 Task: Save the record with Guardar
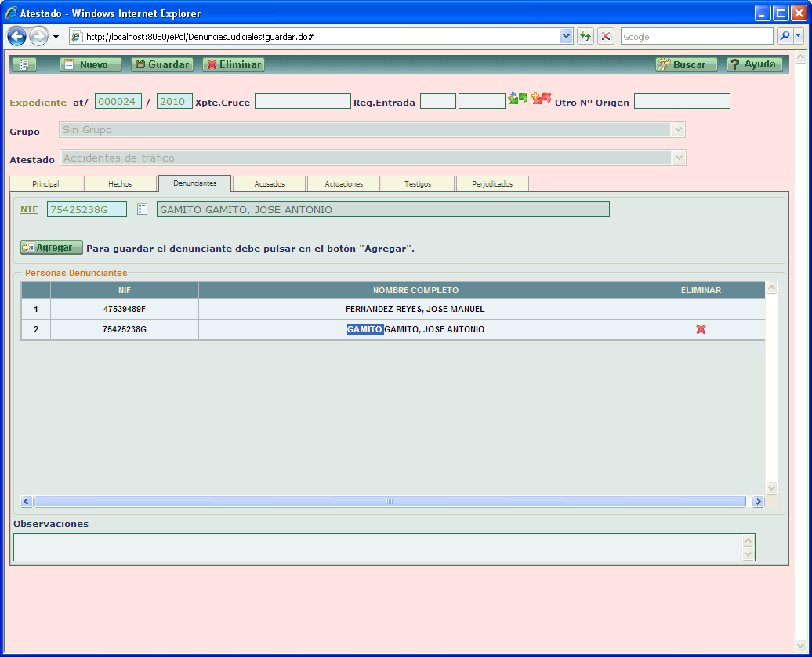(x=161, y=64)
